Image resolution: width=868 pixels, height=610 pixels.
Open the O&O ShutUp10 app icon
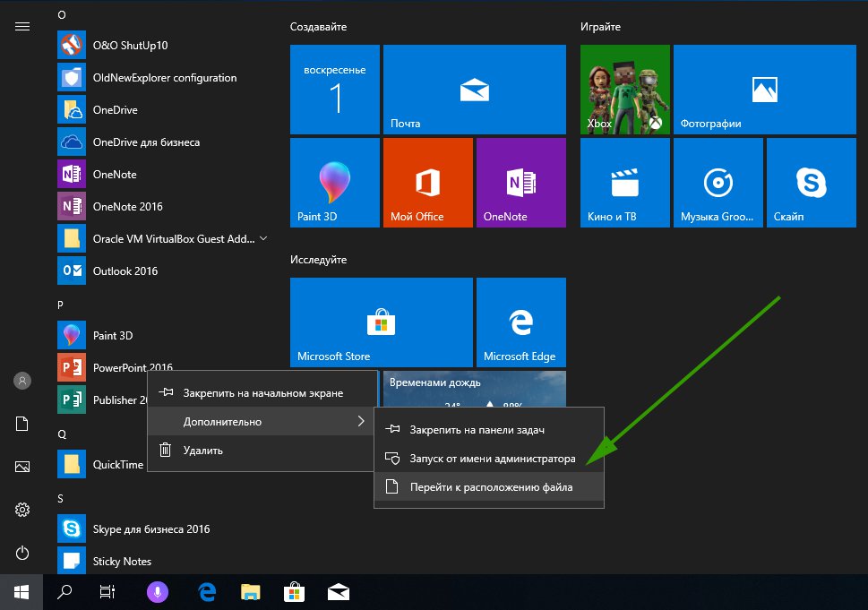pyautogui.click(x=72, y=45)
